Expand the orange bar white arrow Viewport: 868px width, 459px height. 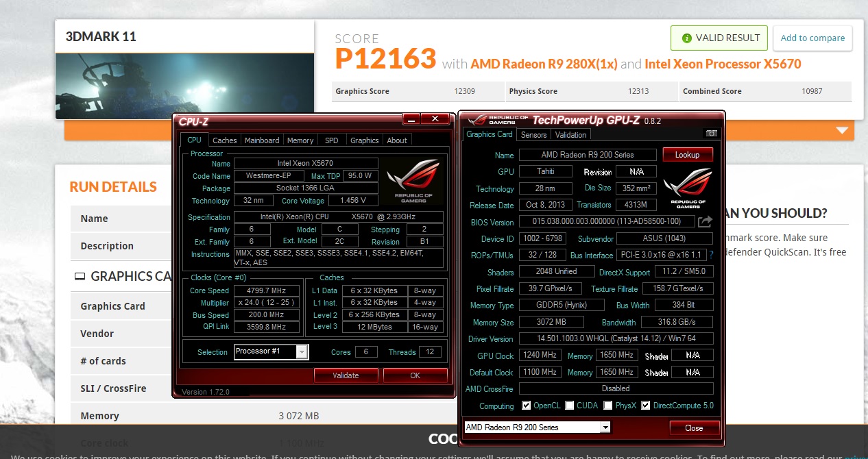[x=842, y=130]
